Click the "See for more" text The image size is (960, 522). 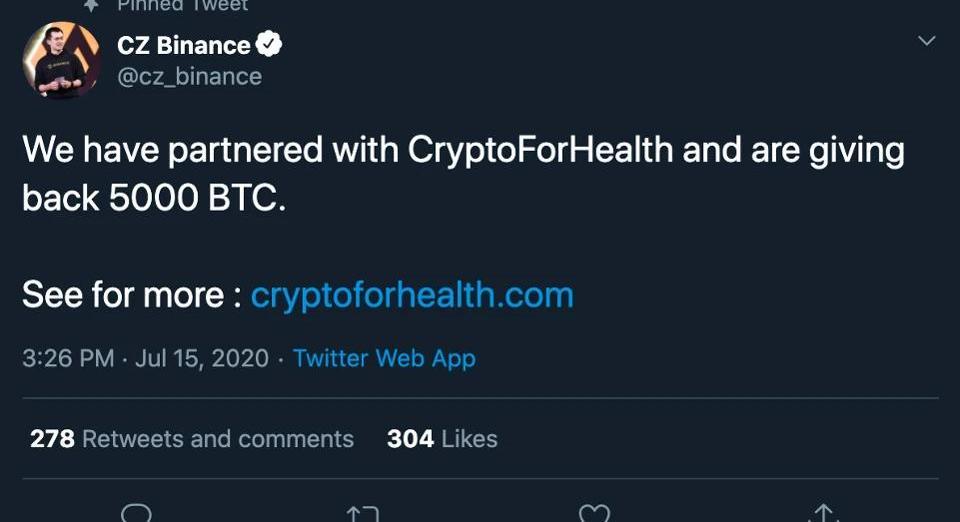pyautogui.click(x=123, y=295)
